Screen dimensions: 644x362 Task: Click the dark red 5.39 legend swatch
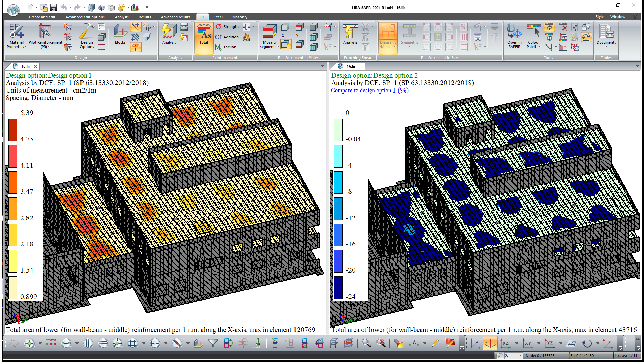pos(13,130)
